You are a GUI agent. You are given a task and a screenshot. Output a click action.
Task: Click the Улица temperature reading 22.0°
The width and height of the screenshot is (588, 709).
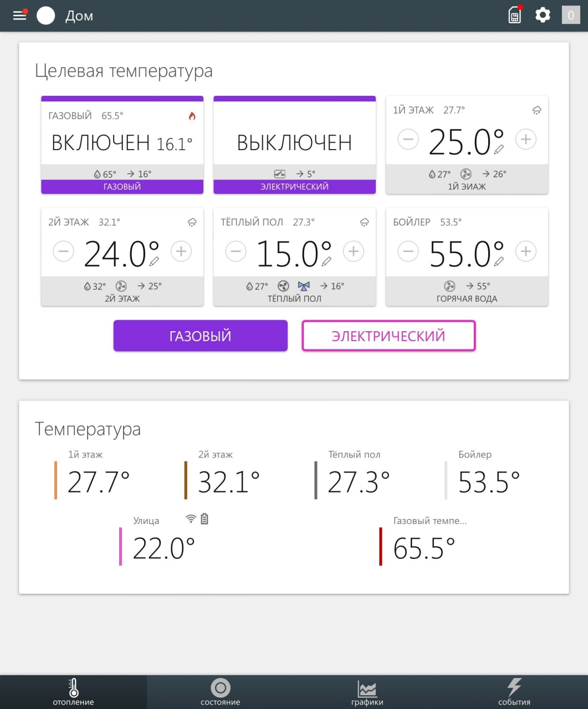[163, 548]
